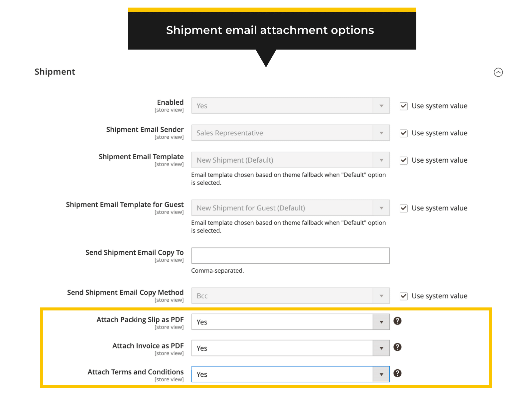Viewport: 532px width, 399px height.
Task: Open the Attach Invoice as PDF dropdown
Action: [381, 348]
